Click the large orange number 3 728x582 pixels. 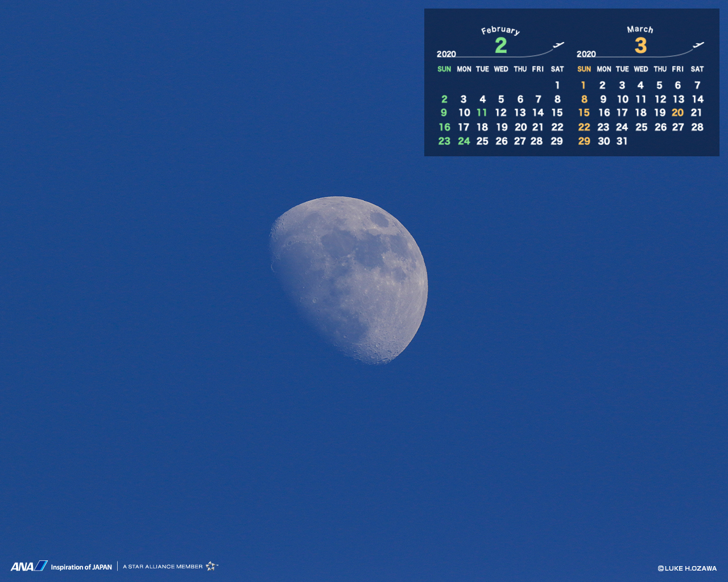[x=640, y=45]
